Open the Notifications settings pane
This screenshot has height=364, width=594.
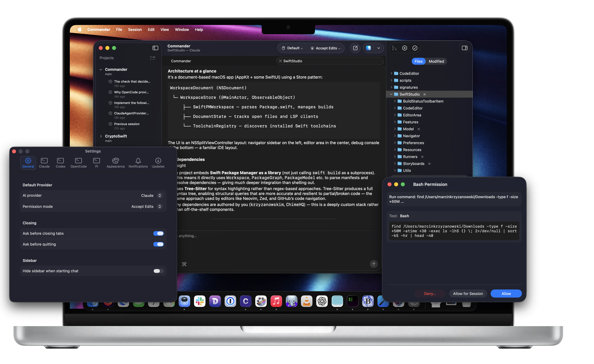pyautogui.click(x=138, y=163)
